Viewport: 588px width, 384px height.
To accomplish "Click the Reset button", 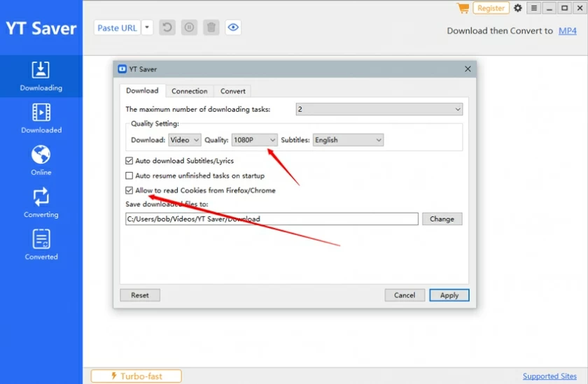I will (140, 295).
